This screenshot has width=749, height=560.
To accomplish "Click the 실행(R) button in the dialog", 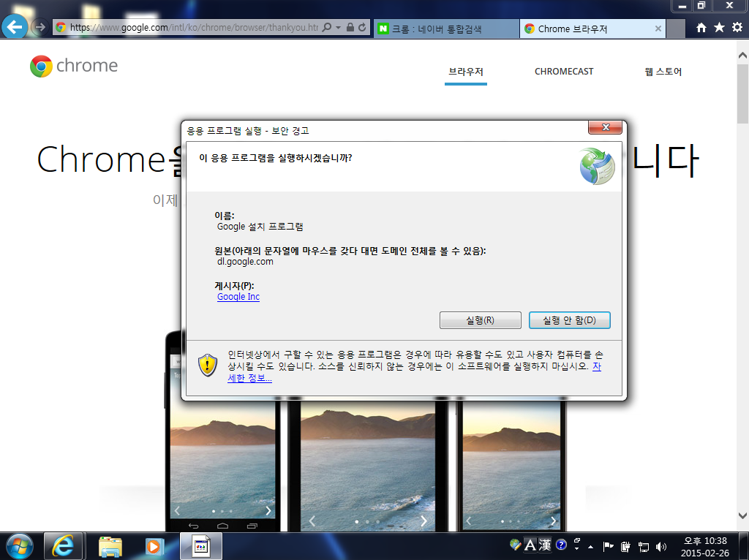I will click(x=480, y=320).
